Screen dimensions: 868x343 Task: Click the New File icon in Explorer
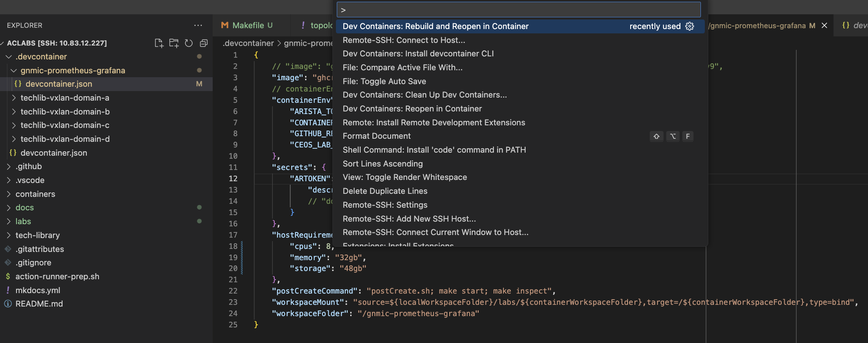pyautogui.click(x=159, y=43)
